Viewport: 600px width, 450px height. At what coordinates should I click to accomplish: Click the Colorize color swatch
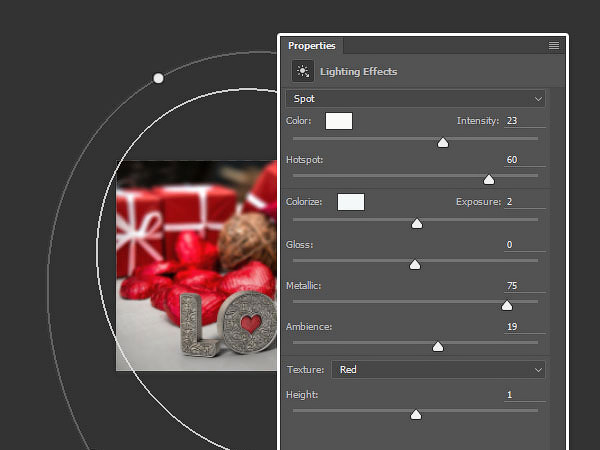pyautogui.click(x=351, y=202)
